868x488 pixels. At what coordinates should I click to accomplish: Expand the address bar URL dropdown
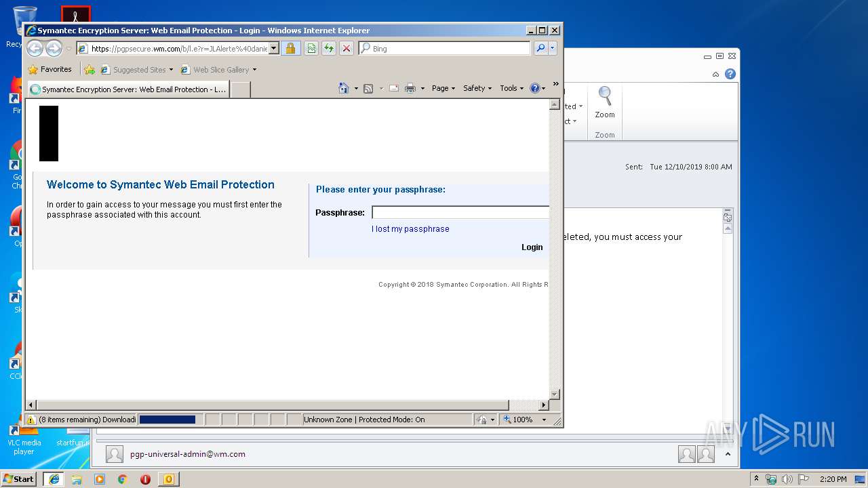[x=274, y=49]
